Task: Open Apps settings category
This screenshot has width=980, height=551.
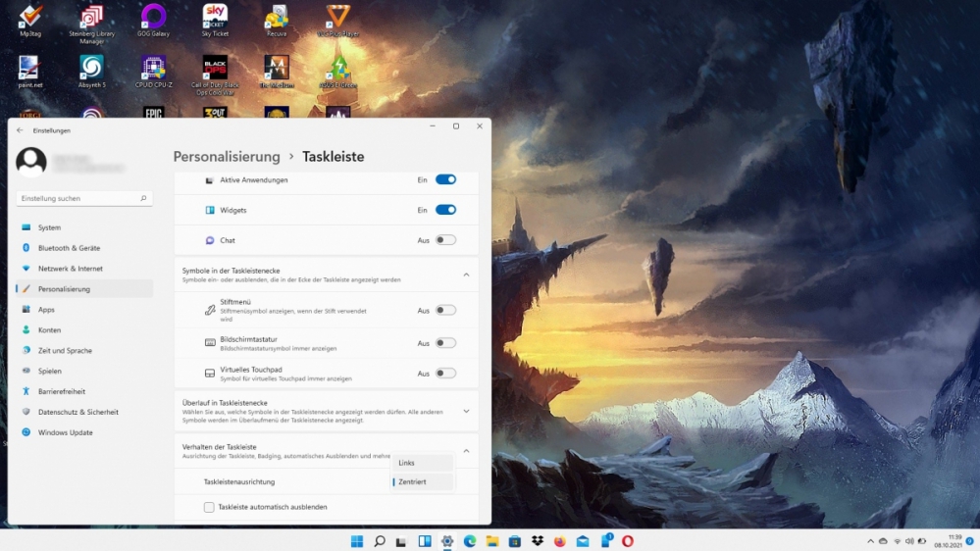Action: pos(84,309)
